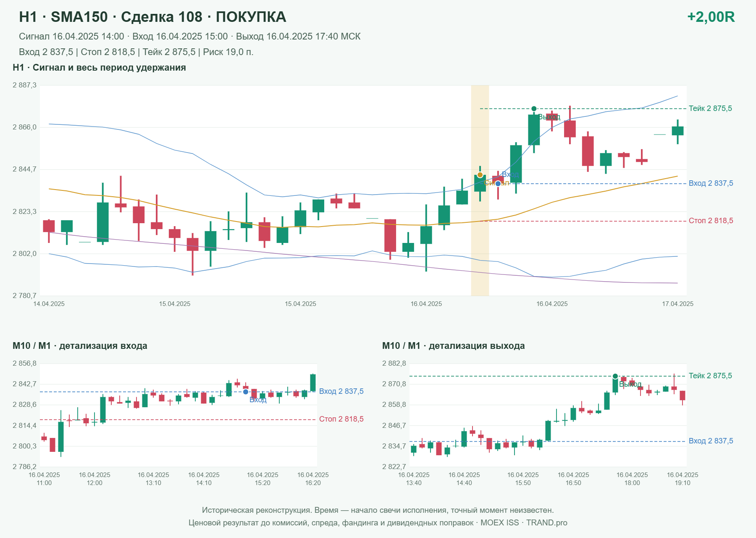This screenshot has width=756, height=538.
Task: Click the "18:00" time label in exit detail
Action: 632,483
